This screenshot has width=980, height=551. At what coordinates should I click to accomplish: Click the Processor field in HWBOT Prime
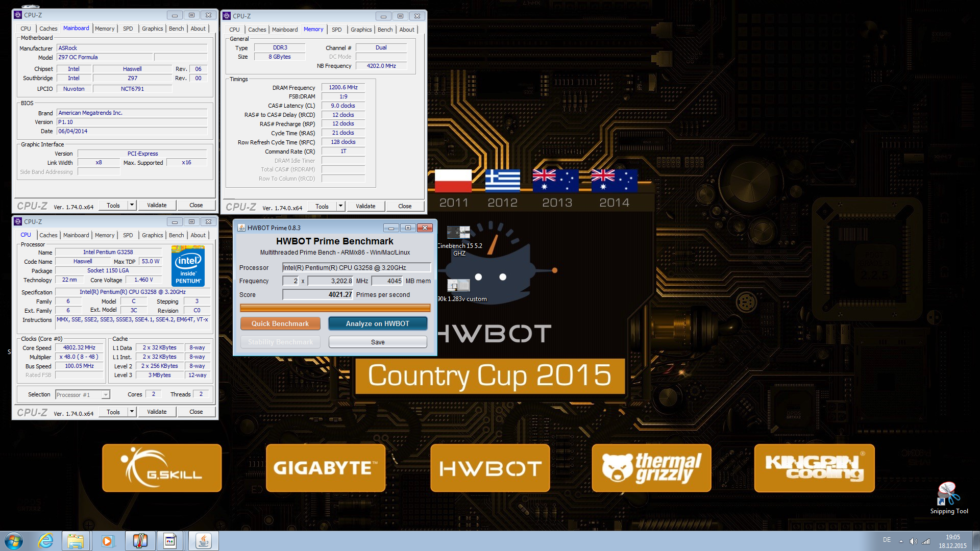tap(357, 267)
